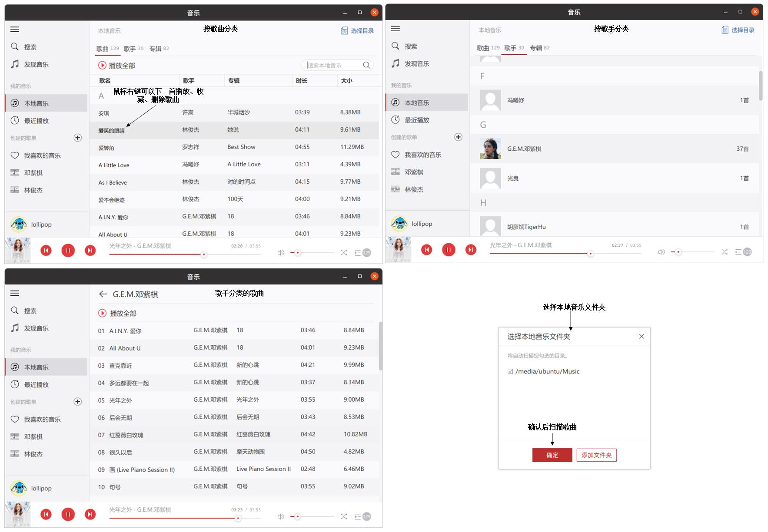Click 确定 to confirm the folder selection
Screen dimensions: 768x532
552,455
